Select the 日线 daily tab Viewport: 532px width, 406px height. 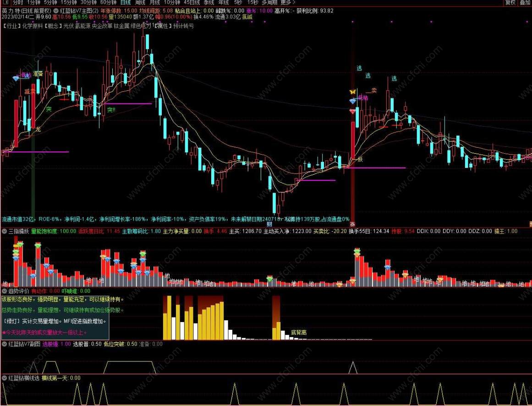(x=126, y=2)
